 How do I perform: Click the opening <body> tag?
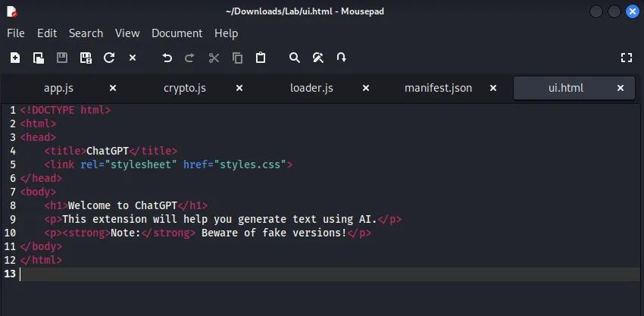tap(38, 192)
